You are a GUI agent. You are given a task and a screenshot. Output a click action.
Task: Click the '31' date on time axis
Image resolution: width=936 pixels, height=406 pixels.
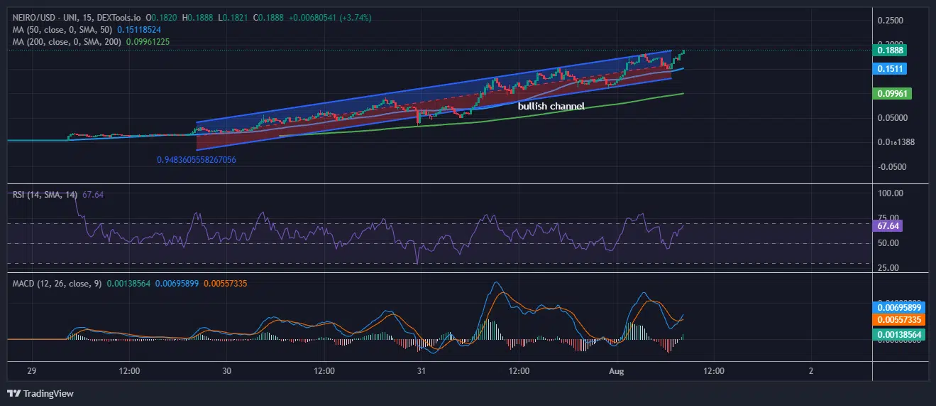coord(421,371)
